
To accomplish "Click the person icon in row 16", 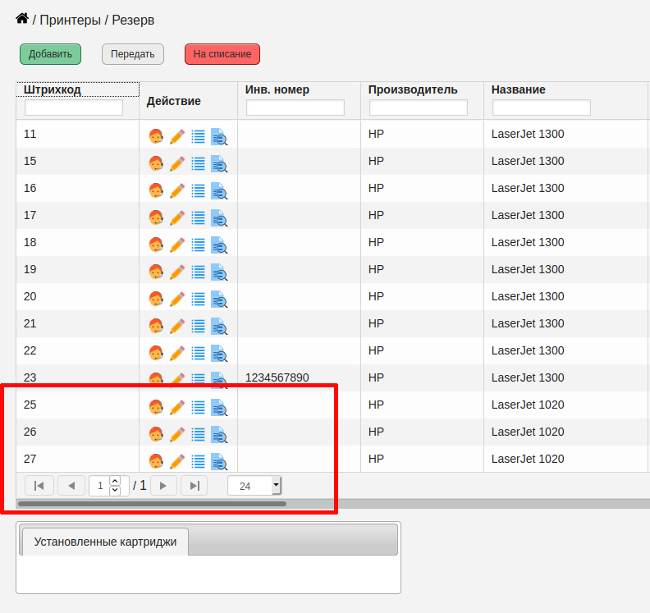I will pos(156,191).
